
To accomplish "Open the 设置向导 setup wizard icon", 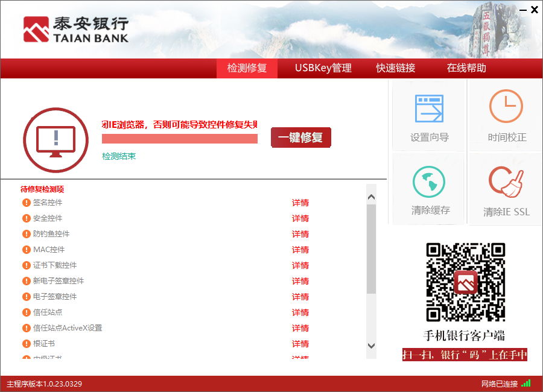I will click(x=429, y=109).
